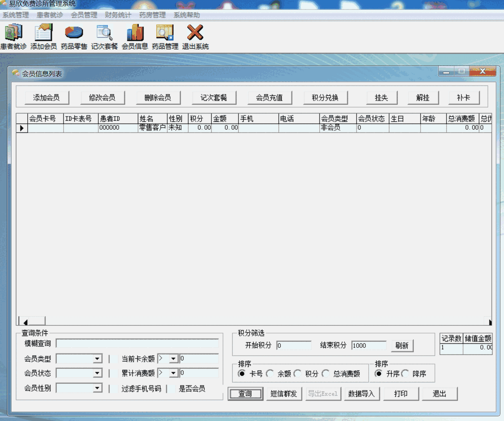The width and height of the screenshot is (504, 421).
Task: Select the 患者就诊 toolbar icon
Action: [x=14, y=35]
